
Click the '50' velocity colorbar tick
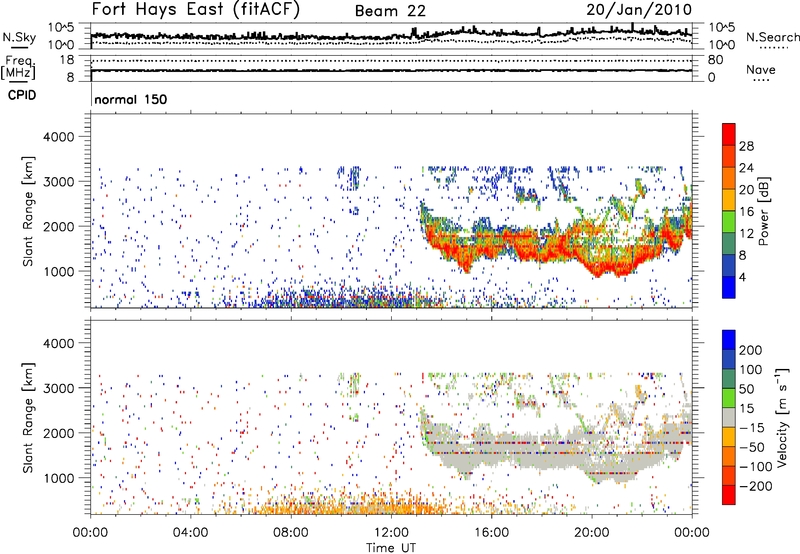point(746,389)
